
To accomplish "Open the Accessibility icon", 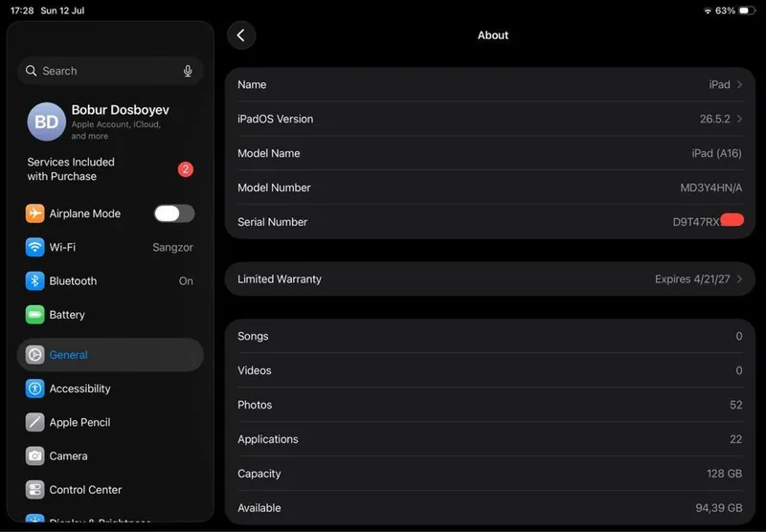I will click(34, 388).
